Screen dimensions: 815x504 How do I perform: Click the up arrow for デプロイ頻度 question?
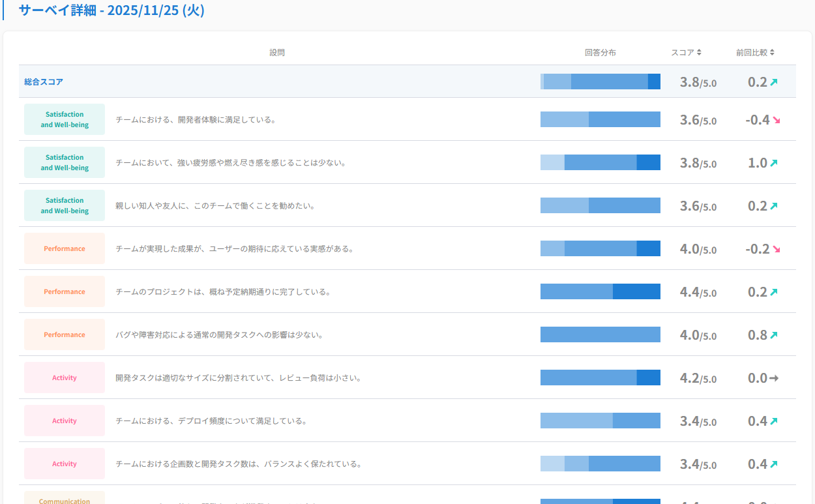pos(774,421)
